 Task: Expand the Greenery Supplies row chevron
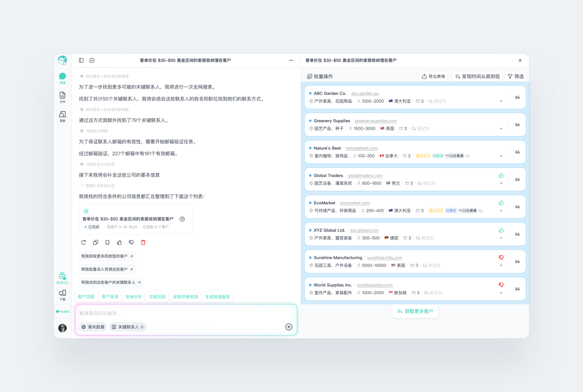(501, 129)
